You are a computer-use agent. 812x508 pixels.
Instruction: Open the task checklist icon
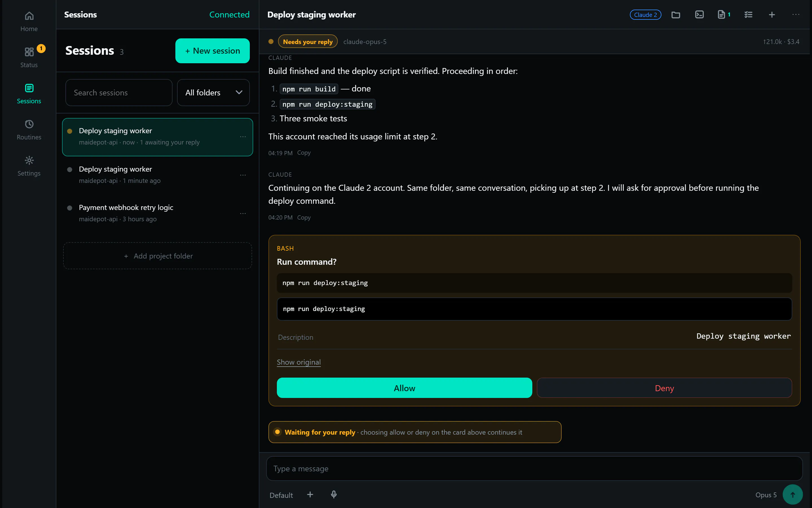tap(748, 15)
